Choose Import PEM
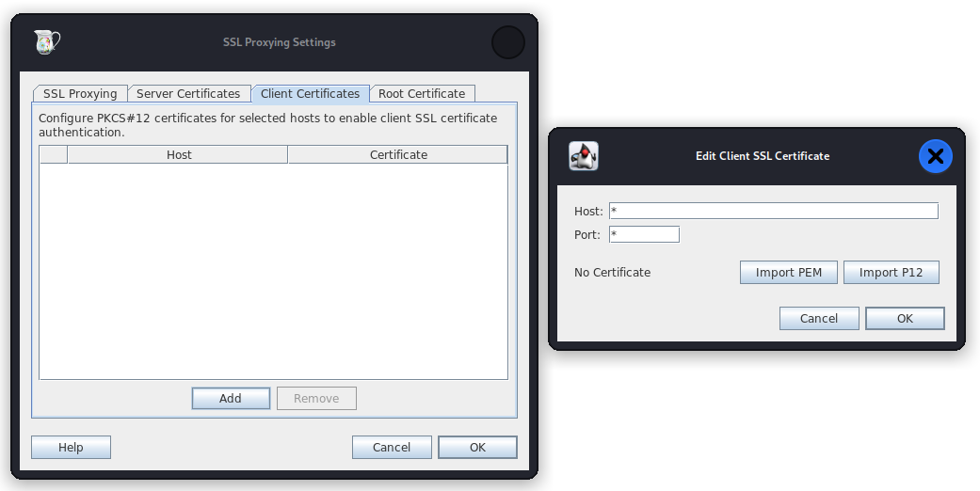The width and height of the screenshot is (980, 491). [x=789, y=273]
